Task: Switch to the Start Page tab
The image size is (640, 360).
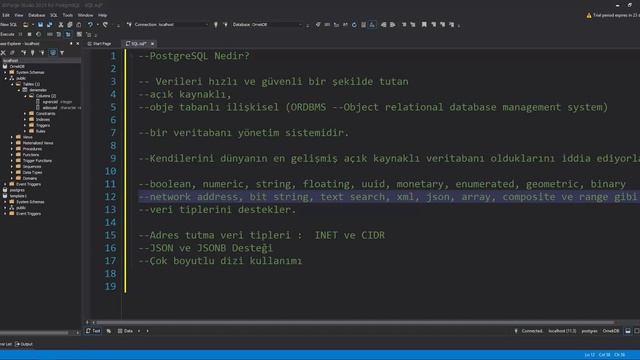Action: click(x=99, y=44)
